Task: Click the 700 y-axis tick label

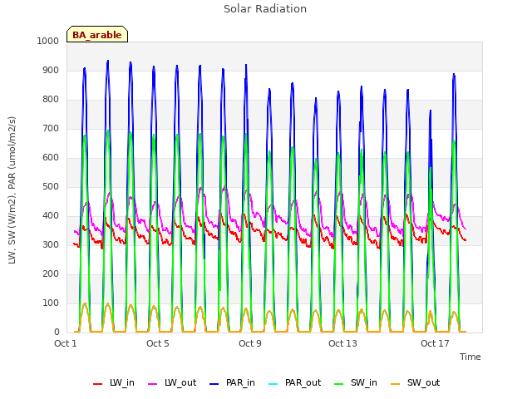Action: point(51,128)
